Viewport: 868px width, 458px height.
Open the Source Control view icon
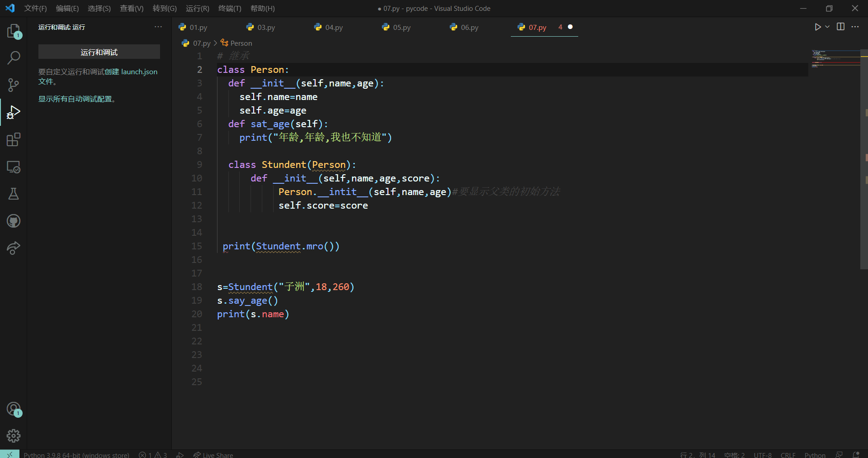[x=14, y=85]
